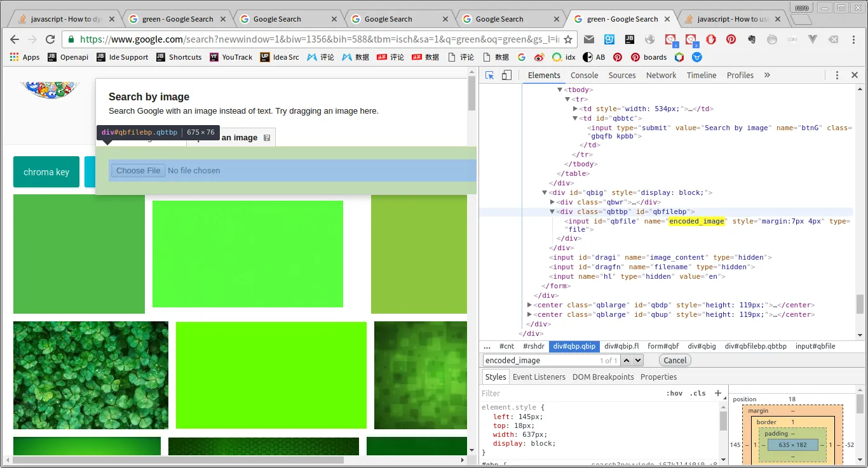Click the Gmail envelope extension icon
868x468 pixels.
pyautogui.click(x=589, y=39)
